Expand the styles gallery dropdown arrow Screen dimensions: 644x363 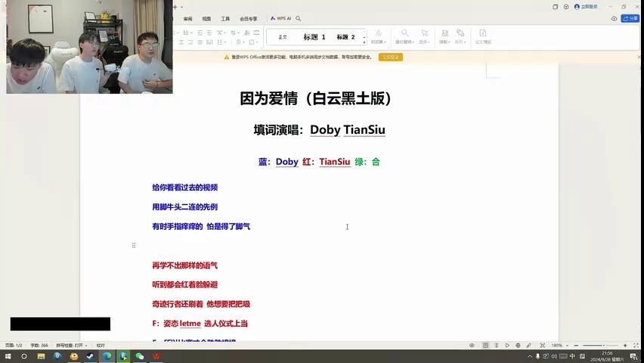(x=364, y=42)
